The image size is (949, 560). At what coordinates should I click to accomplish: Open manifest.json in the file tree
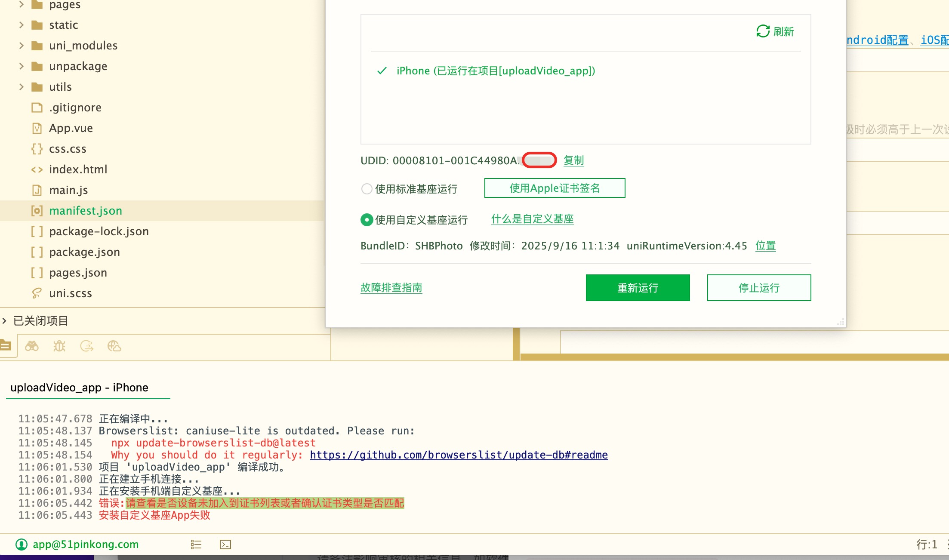click(86, 211)
